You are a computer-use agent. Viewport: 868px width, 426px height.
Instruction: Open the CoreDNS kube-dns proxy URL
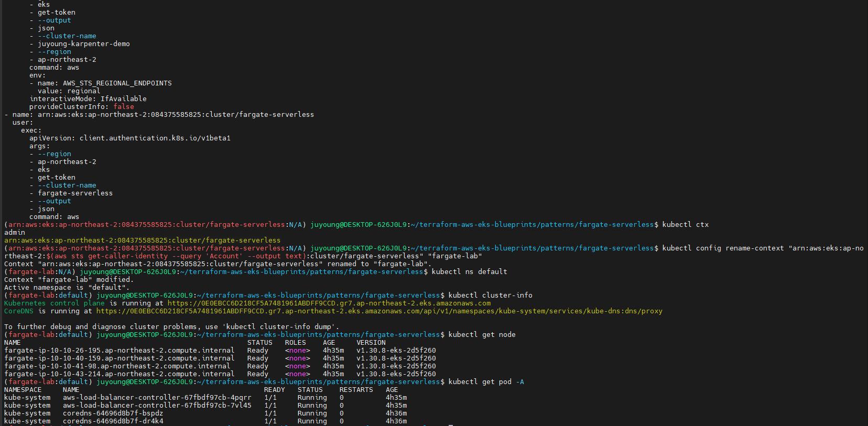click(379, 311)
